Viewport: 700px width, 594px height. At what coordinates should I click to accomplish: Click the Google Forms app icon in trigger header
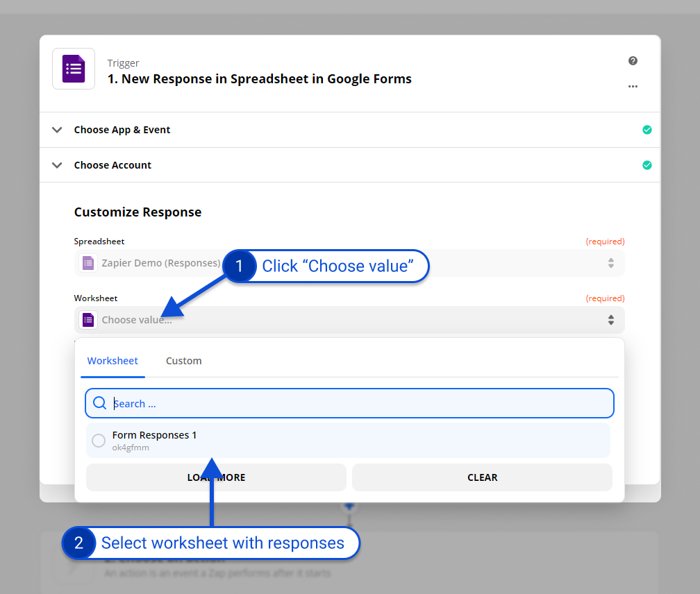tap(74, 69)
